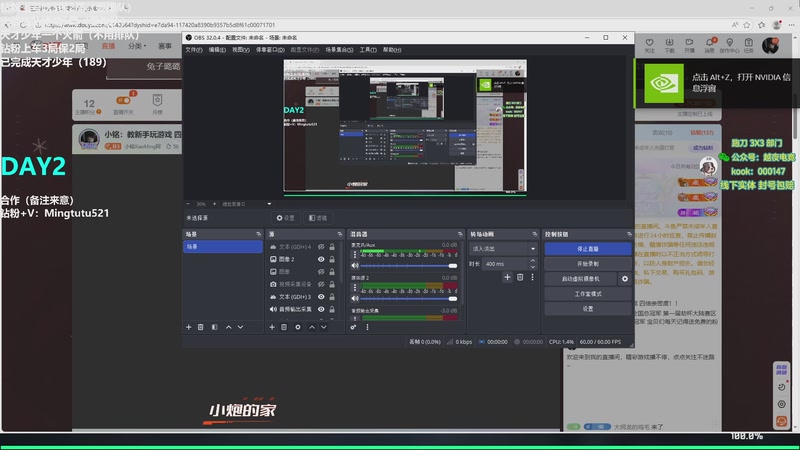Open advanced audio properties gears icon
This screenshot has height=450, width=800.
353,327
